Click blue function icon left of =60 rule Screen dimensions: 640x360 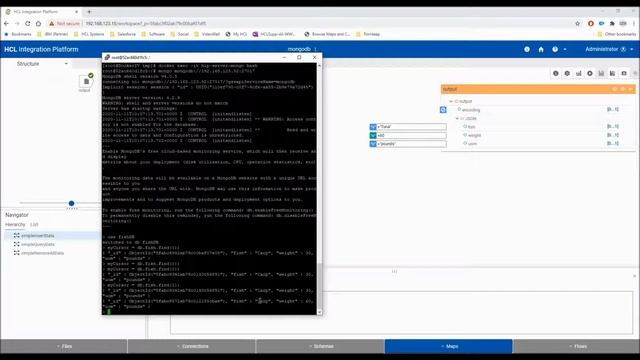tap(373, 136)
